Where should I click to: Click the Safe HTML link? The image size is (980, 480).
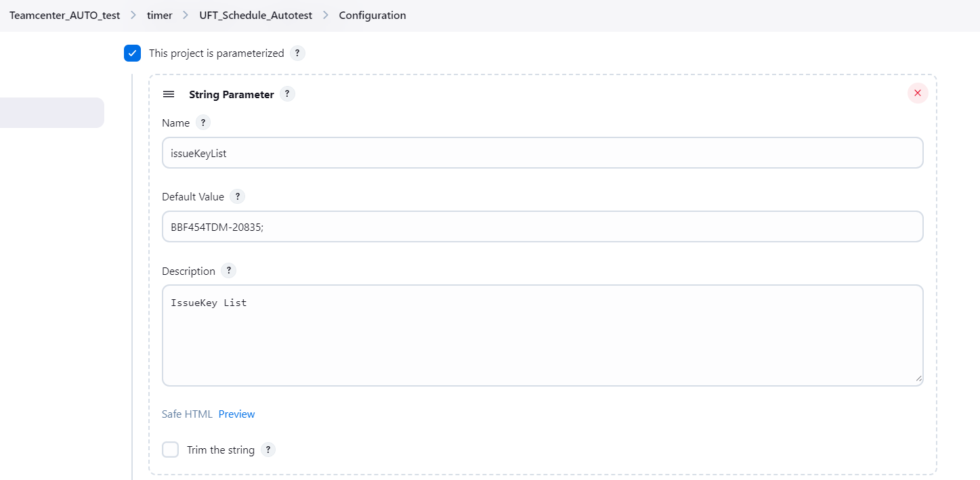click(187, 414)
